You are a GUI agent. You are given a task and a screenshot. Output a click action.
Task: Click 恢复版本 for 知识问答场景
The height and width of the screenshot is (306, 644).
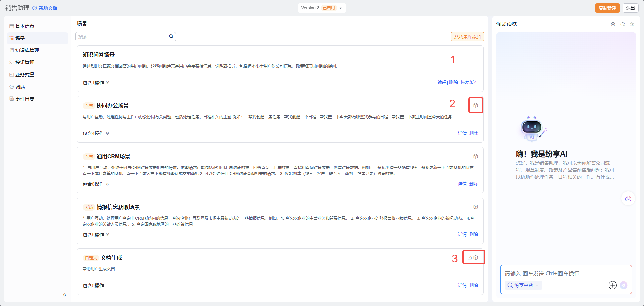click(469, 82)
